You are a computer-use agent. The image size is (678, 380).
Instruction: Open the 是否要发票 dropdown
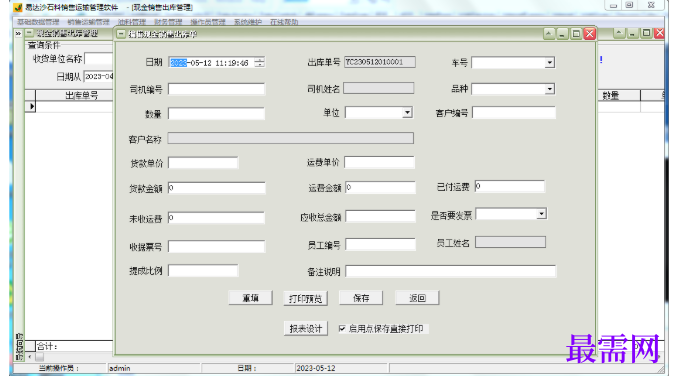pos(541,214)
